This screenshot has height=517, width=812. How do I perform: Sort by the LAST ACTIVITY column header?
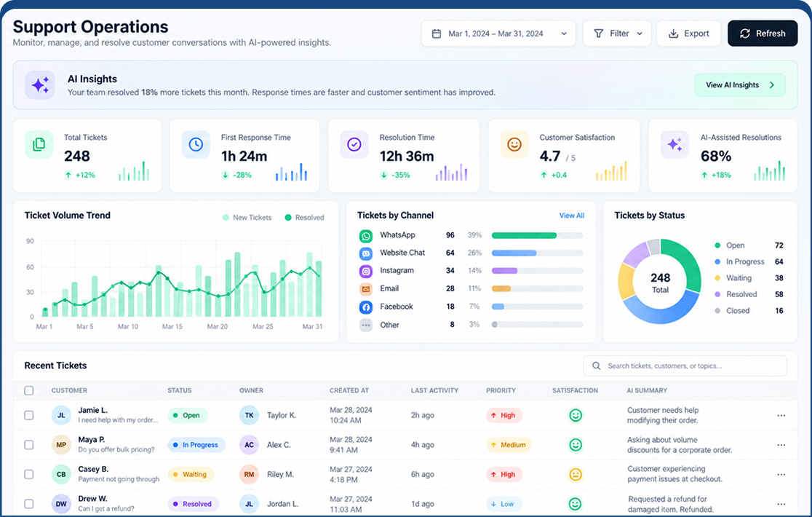coord(434,390)
